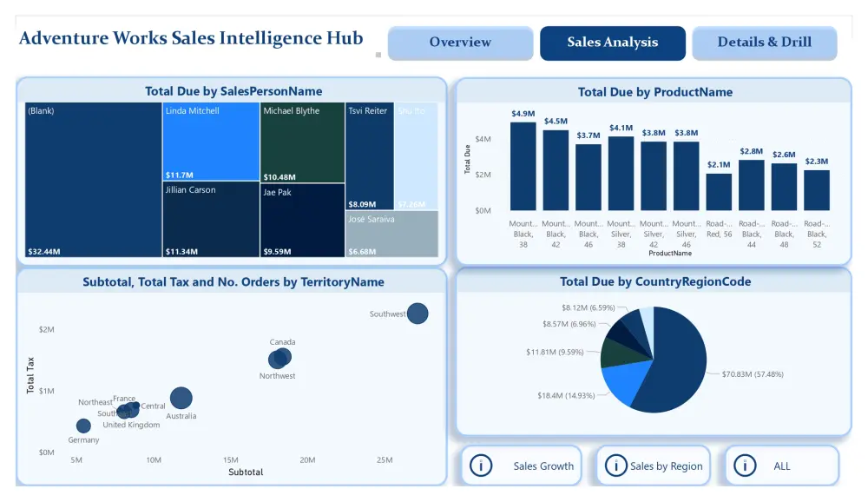Select Jillian Carson treemap tile

[x=211, y=220]
